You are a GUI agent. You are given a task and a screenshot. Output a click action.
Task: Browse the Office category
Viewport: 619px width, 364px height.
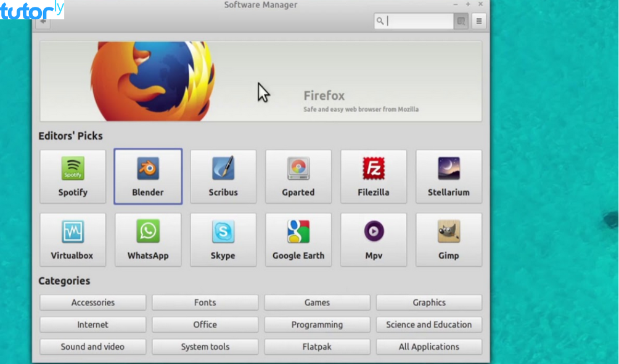pyautogui.click(x=205, y=325)
